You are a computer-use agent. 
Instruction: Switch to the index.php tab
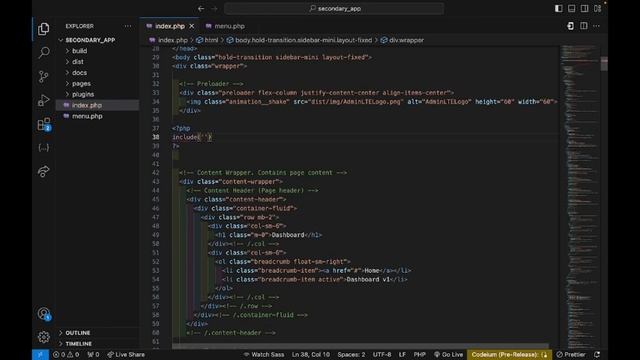click(169, 26)
